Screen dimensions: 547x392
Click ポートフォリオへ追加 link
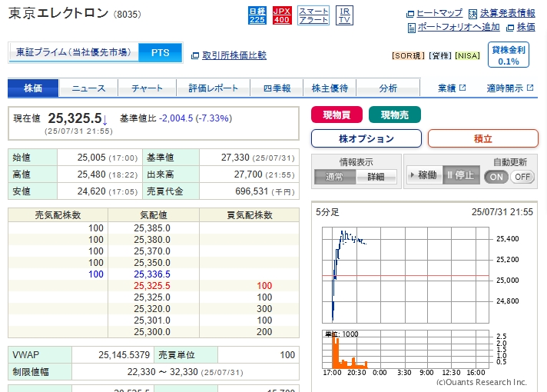pyautogui.click(x=459, y=27)
